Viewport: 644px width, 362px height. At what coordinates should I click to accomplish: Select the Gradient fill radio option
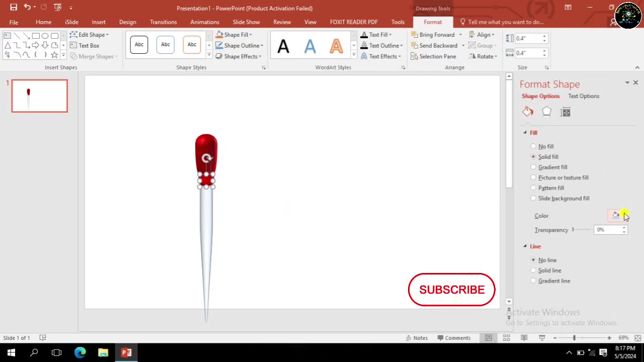533,167
